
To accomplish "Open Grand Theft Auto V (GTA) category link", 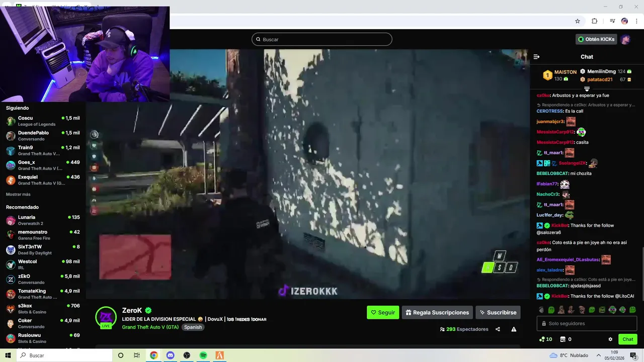I will (150, 327).
